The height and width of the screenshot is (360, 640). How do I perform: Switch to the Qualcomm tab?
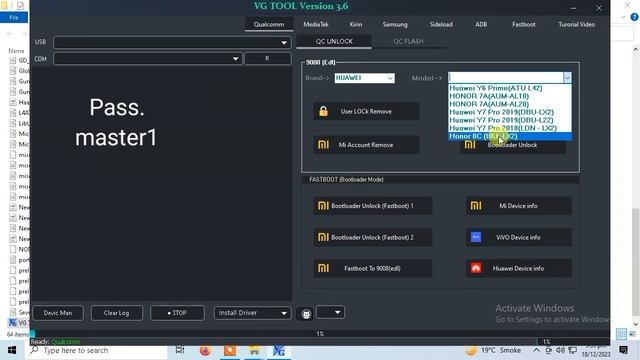[269, 24]
